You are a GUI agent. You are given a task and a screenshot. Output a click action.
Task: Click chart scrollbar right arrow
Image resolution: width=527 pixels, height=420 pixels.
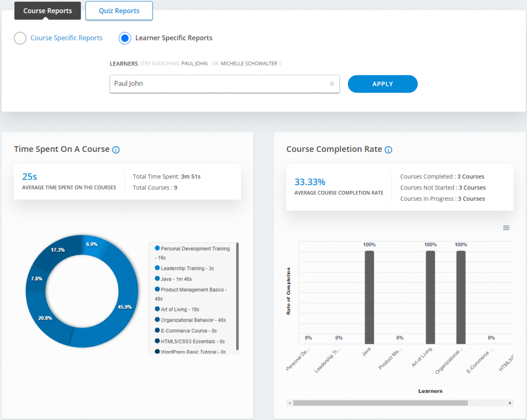click(510, 403)
